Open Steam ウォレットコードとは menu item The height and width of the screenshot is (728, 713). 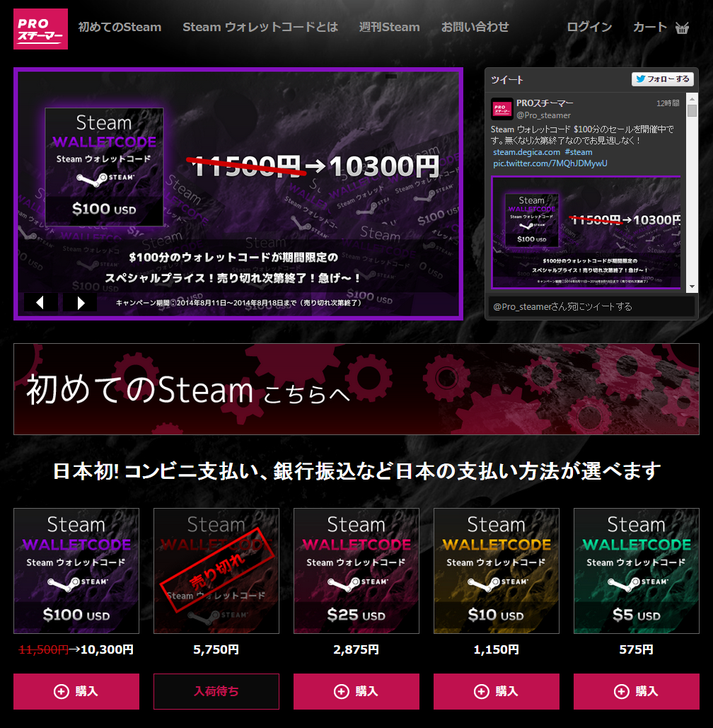(260, 27)
